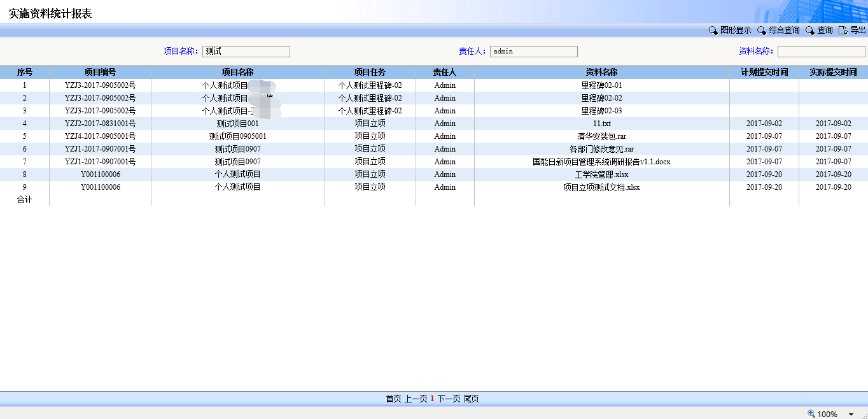Click the 项目编号 column header
Screen dimensions: 868x419
pyautogui.click(x=100, y=73)
